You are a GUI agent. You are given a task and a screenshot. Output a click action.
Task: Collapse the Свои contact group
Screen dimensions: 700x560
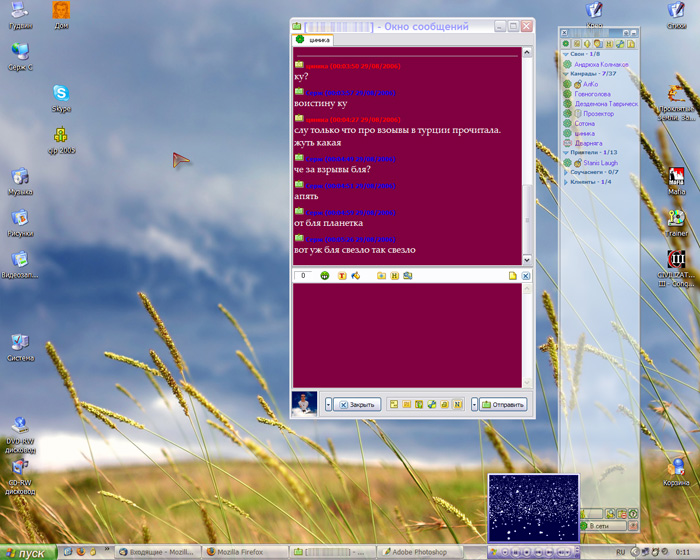[566, 54]
